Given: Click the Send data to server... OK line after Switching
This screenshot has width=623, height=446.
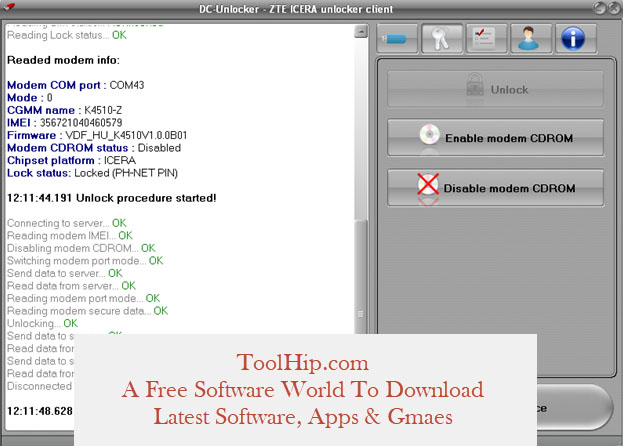Looking at the screenshot, I should click(x=65, y=273).
